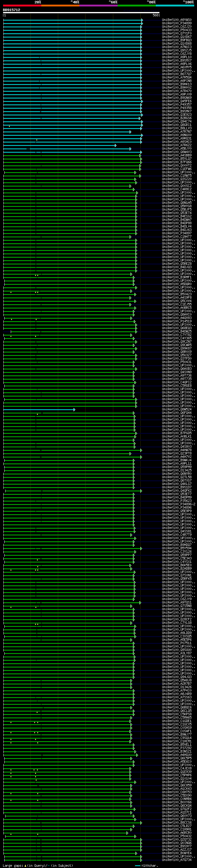Viewport: 197px width, 868px height.
Task: Click the UniRef100_A9PIN8 hit label
Action: [177, 81]
